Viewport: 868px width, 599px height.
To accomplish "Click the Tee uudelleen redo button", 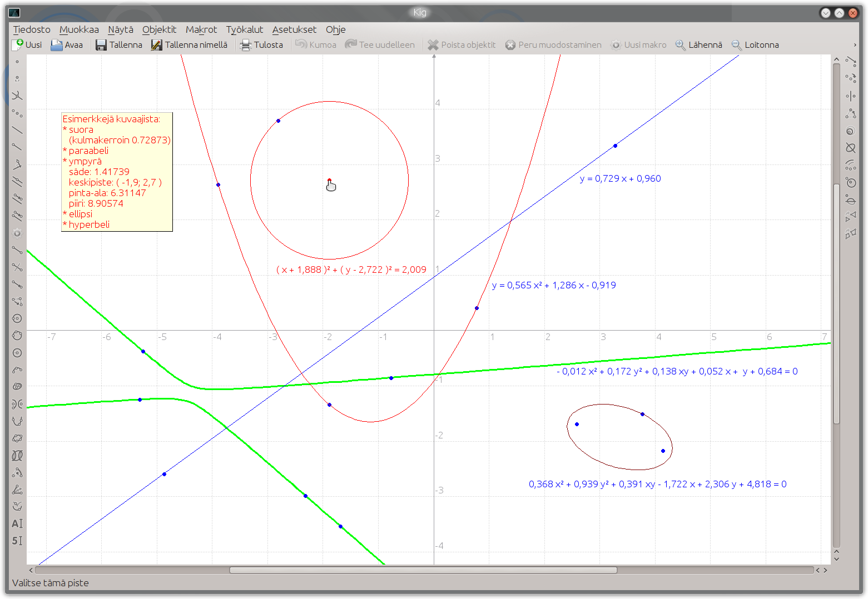I will (380, 44).
